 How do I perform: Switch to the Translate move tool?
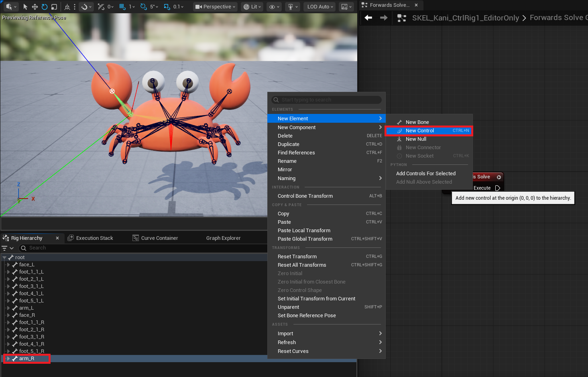click(35, 7)
